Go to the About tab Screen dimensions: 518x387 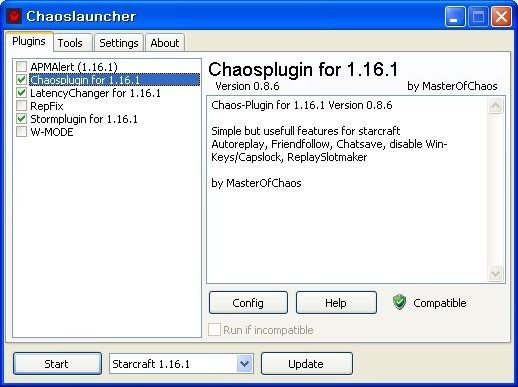[x=165, y=43]
